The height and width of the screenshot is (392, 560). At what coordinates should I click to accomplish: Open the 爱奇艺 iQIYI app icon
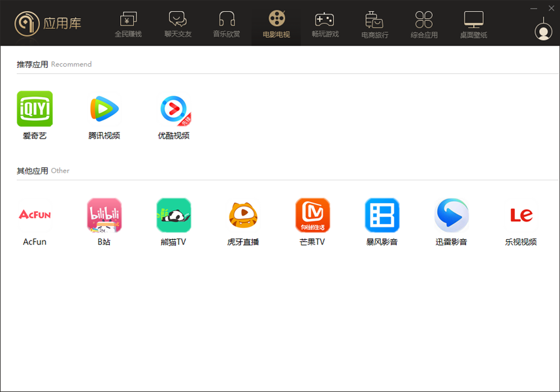(x=35, y=108)
